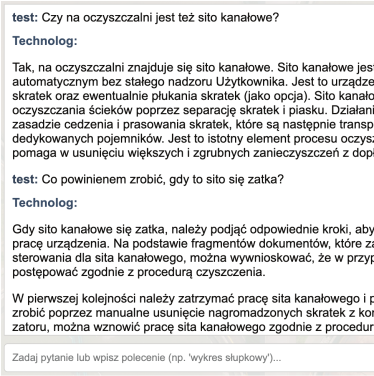Click the line starting "sterowania dla sita kanałowego"

tap(193, 258)
